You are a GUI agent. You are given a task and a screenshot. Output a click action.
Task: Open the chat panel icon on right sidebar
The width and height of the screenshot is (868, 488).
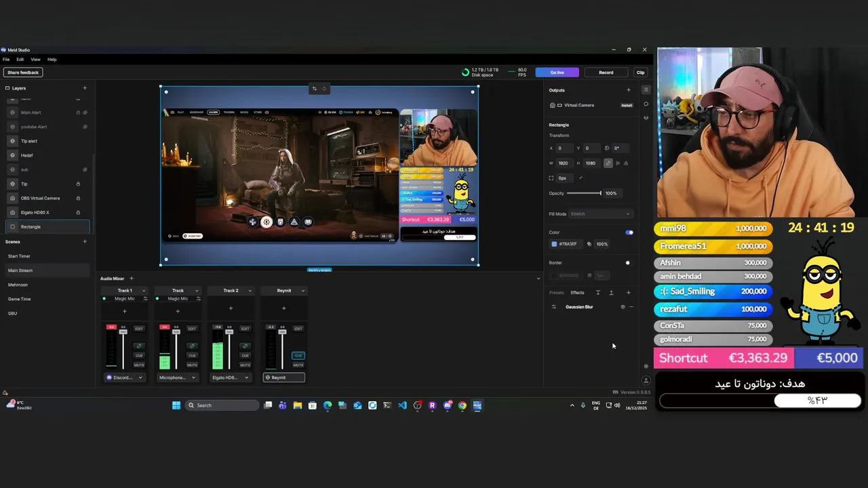coord(646,104)
